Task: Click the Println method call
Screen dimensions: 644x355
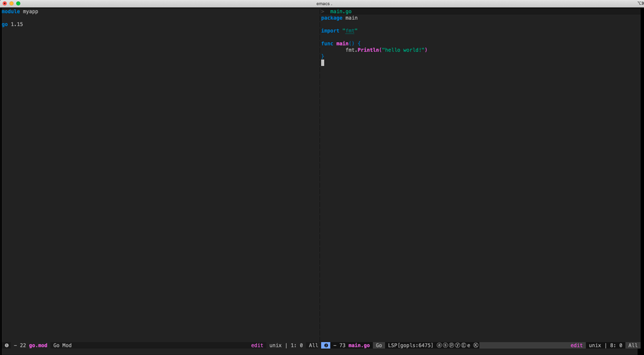Action: [x=368, y=50]
